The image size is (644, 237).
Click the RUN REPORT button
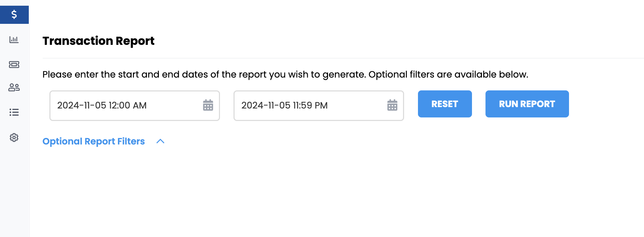tap(527, 104)
